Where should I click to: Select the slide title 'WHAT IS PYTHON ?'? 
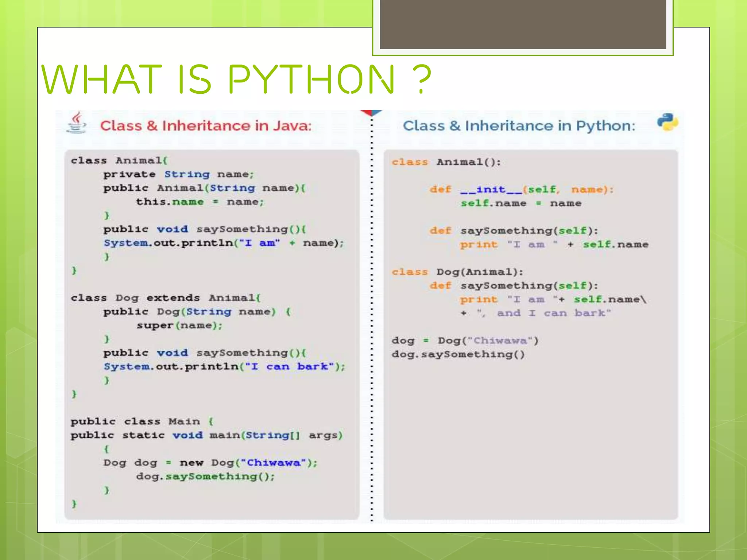pyautogui.click(x=236, y=79)
